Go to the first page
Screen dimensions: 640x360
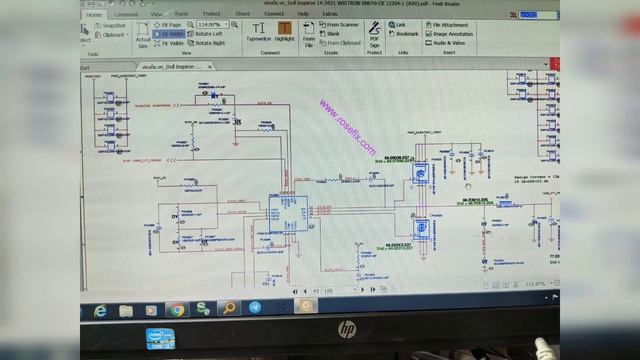click(296, 291)
